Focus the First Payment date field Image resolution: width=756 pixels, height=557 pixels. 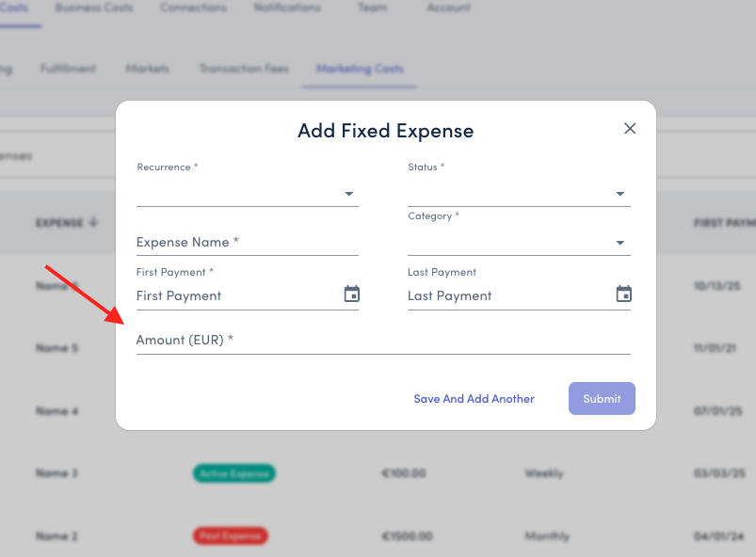tap(235, 295)
